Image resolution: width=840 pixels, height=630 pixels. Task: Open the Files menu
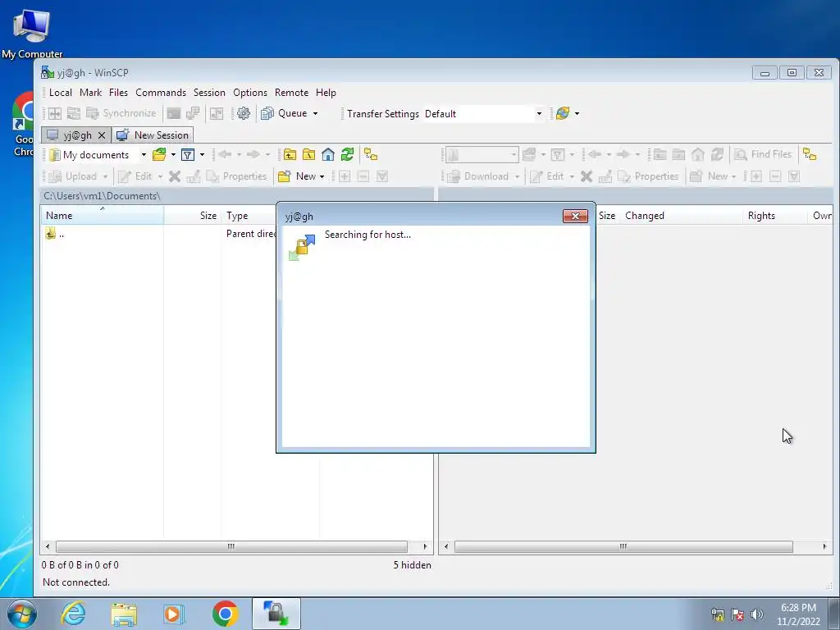[x=118, y=93]
